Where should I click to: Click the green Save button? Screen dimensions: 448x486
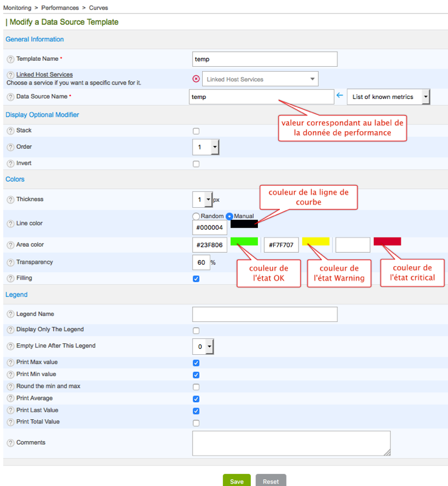(x=237, y=481)
